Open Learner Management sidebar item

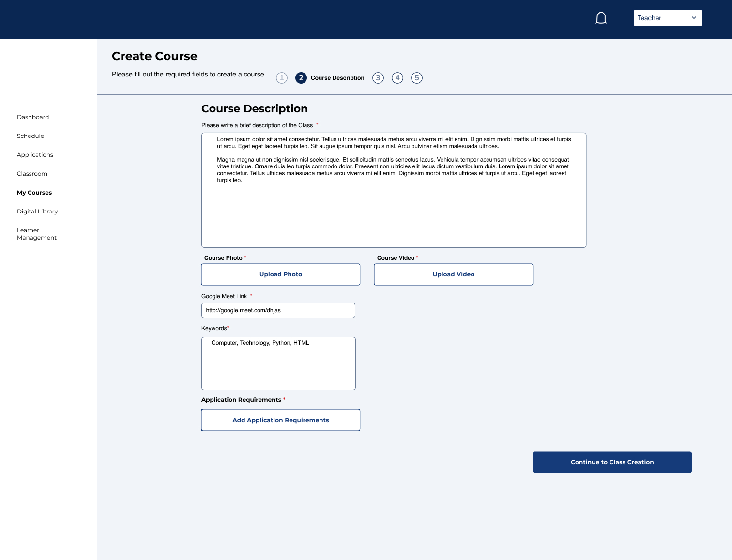click(37, 234)
